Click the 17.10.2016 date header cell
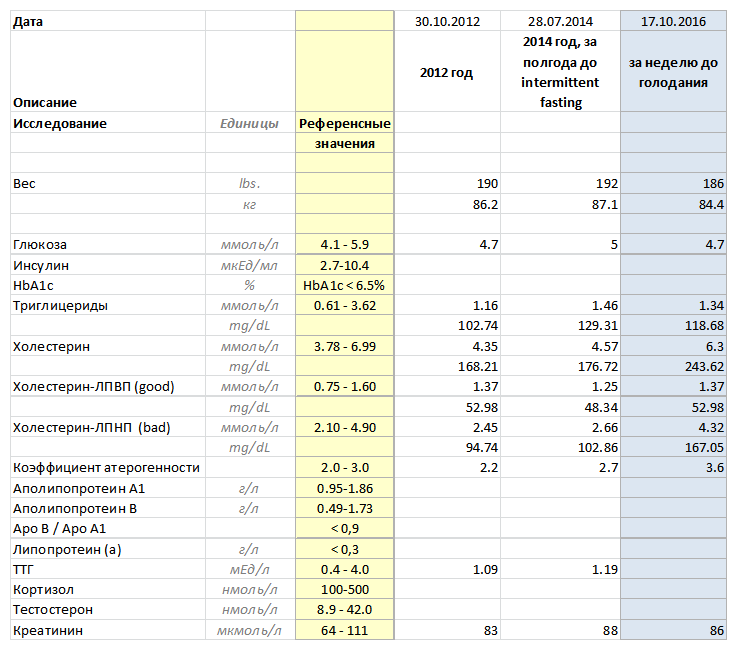This screenshot has height=648, width=734. 673,22
